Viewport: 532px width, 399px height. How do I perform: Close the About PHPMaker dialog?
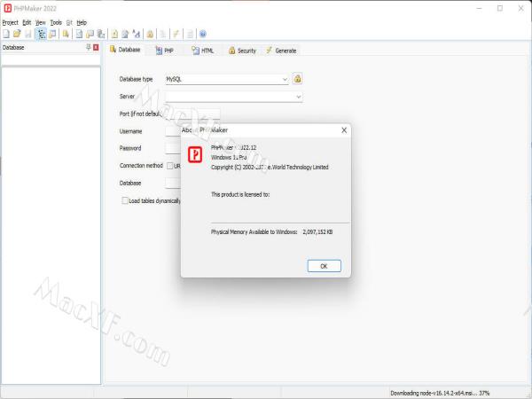coord(344,130)
